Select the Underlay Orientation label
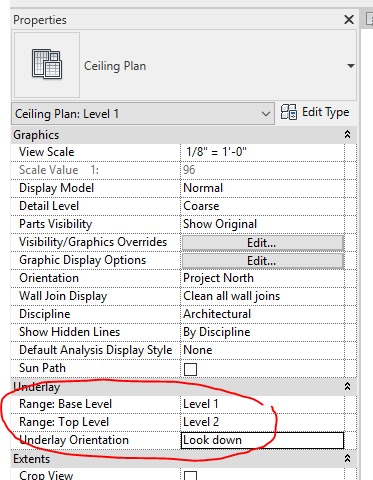Viewport: 373px width, 480px height. point(74,440)
